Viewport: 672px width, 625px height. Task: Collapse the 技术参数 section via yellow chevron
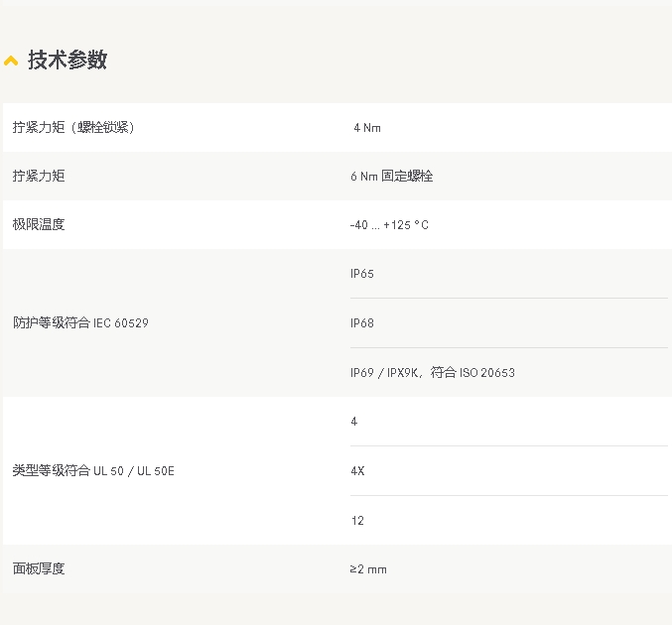tap(11, 61)
